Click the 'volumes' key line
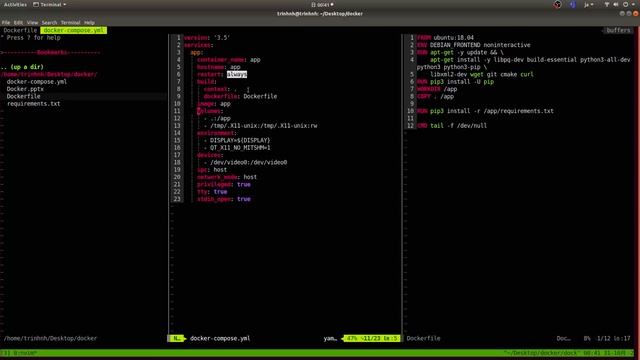 point(210,111)
